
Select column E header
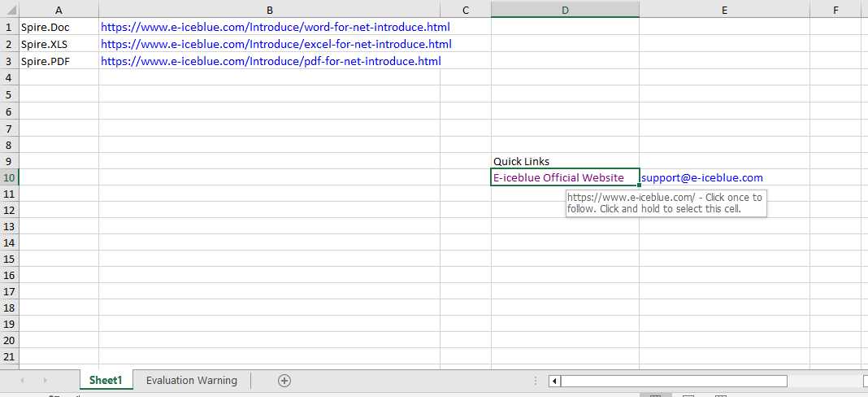725,10
